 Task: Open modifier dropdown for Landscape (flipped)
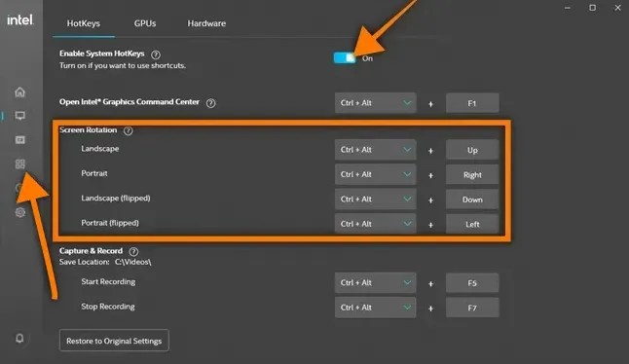click(x=376, y=200)
